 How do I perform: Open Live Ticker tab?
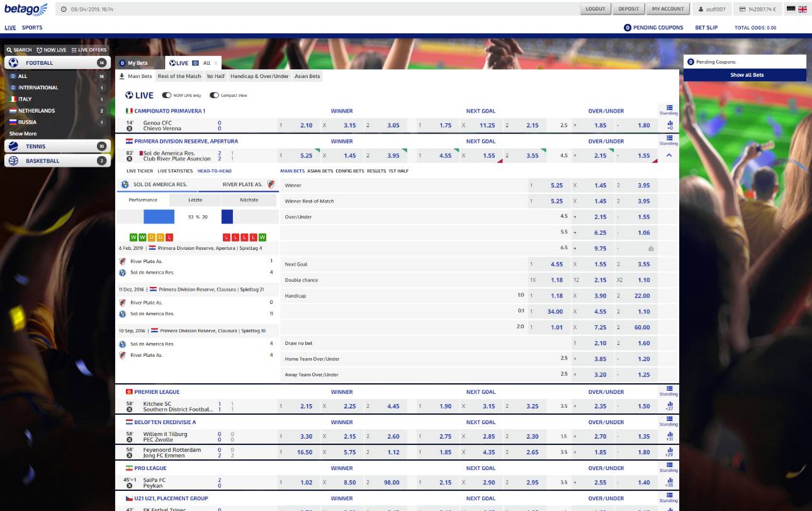[x=140, y=171]
